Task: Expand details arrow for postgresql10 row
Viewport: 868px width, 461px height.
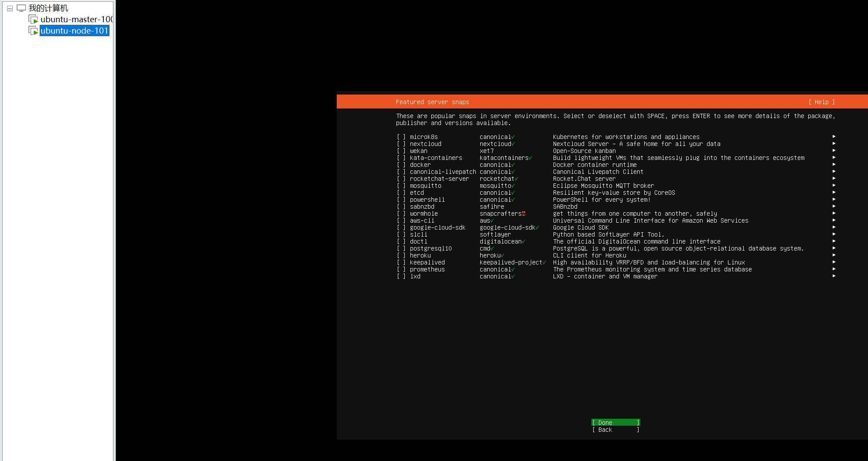Action: [x=834, y=248]
